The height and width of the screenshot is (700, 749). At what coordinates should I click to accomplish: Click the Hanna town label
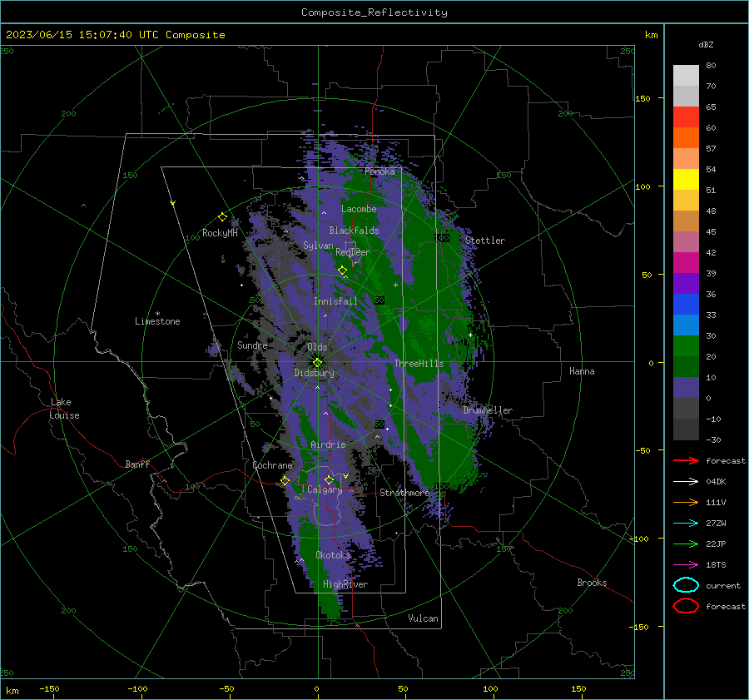(582, 371)
